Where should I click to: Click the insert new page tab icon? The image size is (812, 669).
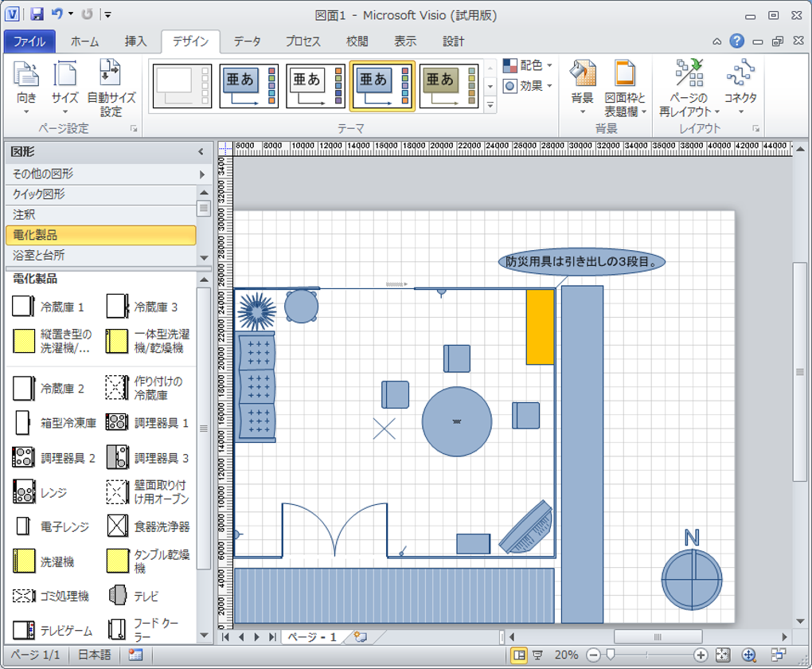[x=361, y=637]
